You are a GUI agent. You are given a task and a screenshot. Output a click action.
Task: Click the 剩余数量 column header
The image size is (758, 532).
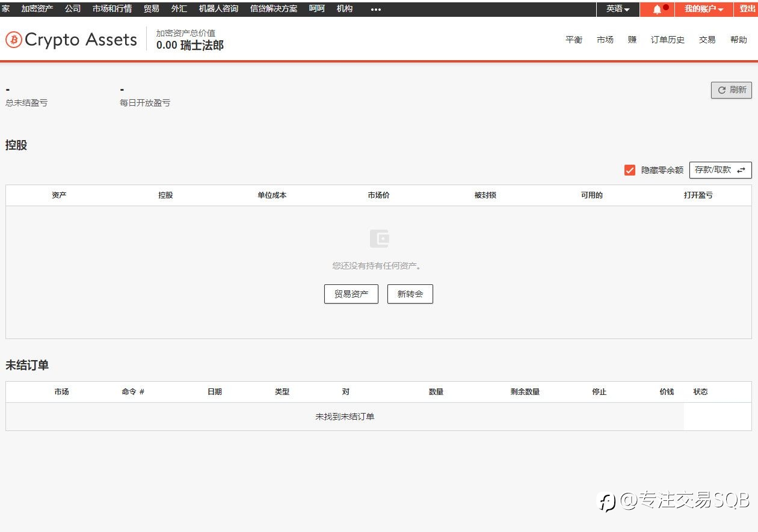(525, 392)
